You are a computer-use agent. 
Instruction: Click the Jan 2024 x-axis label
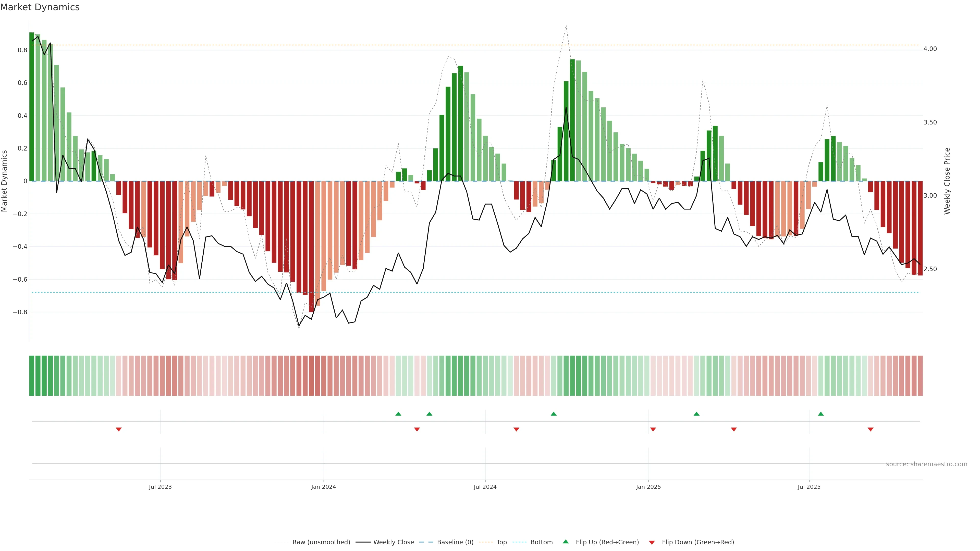click(323, 487)
